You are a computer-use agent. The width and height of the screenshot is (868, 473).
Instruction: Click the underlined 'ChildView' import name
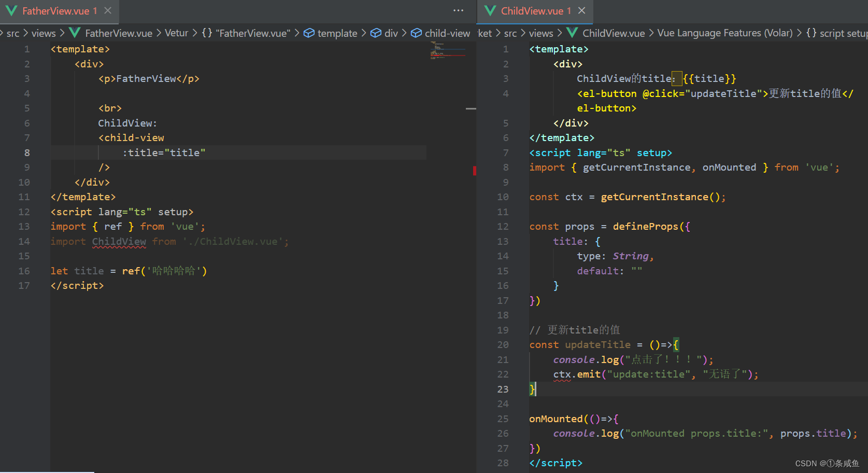119,241
